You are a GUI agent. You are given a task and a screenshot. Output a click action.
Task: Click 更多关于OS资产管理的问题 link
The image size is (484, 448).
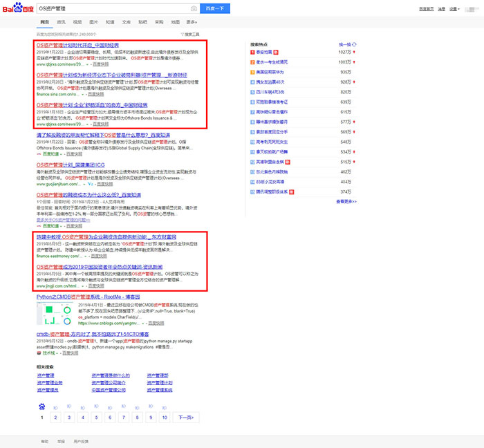64,220
